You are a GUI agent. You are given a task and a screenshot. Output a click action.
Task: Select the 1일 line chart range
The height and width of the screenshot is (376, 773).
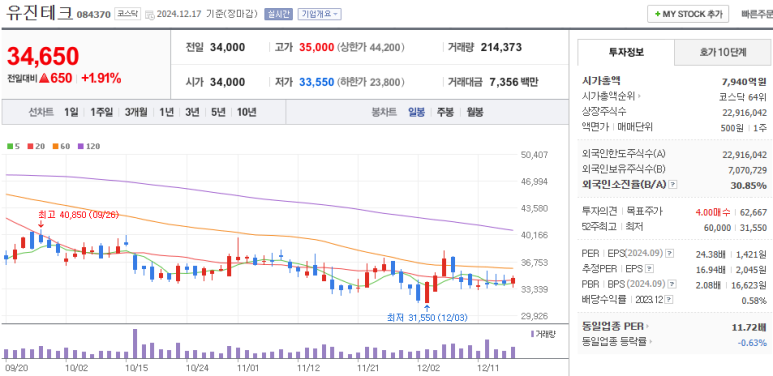tap(71, 112)
